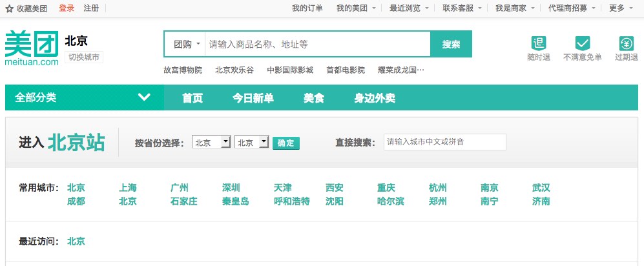Open the 首页 nav tab
Image resolution: width=644 pixels, height=266 pixels.
(192, 97)
